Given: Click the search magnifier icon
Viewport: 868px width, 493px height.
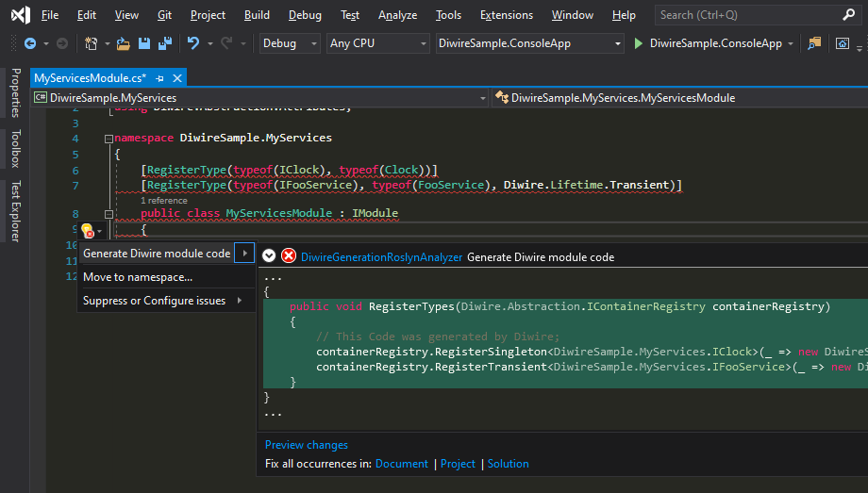Looking at the screenshot, I should 848,15.
